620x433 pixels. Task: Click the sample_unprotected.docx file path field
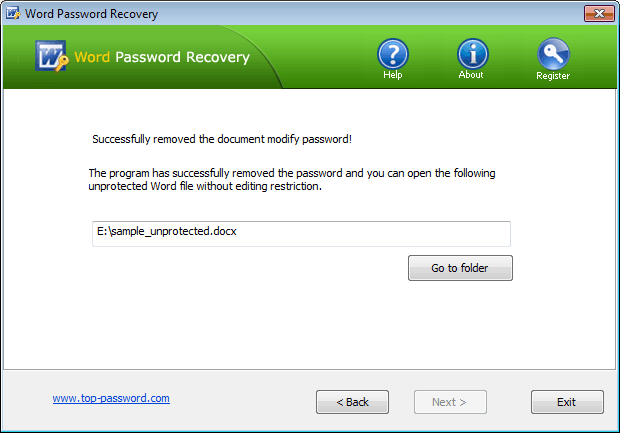[300, 233]
